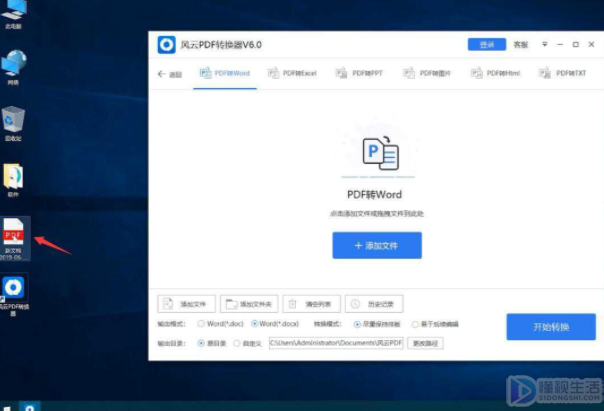
Task: Select the Network desktop icon
Action: 14,67
